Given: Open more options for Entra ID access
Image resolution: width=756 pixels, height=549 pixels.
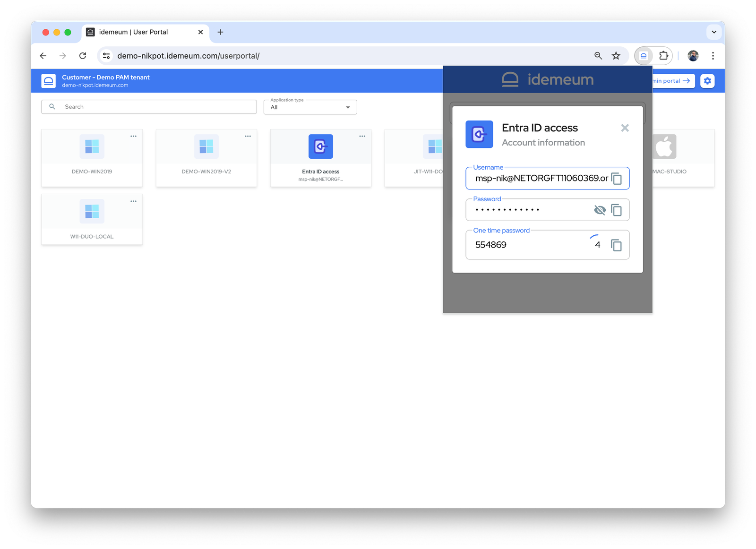Looking at the screenshot, I should [x=362, y=136].
